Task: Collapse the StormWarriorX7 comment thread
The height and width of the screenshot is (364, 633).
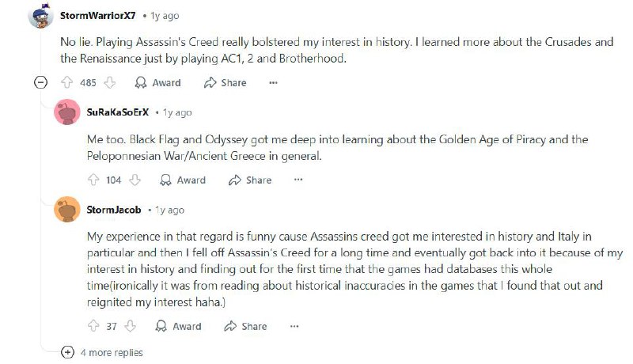Action: pos(40,83)
